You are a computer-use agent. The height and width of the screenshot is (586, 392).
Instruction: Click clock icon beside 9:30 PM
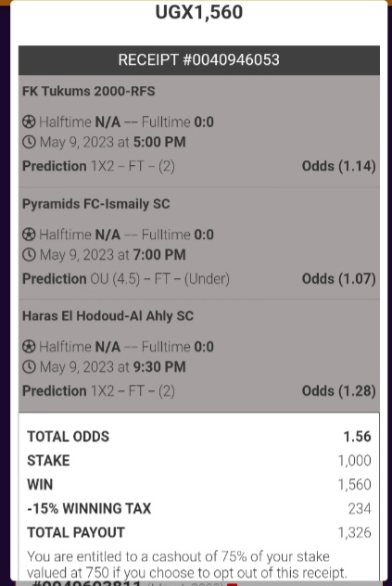click(x=29, y=367)
